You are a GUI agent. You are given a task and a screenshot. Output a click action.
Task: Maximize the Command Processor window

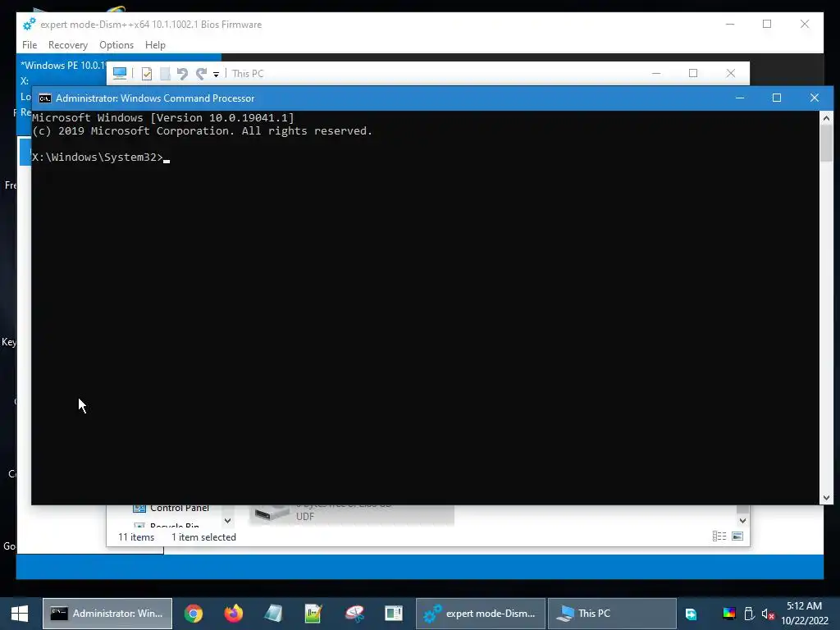[777, 98]
